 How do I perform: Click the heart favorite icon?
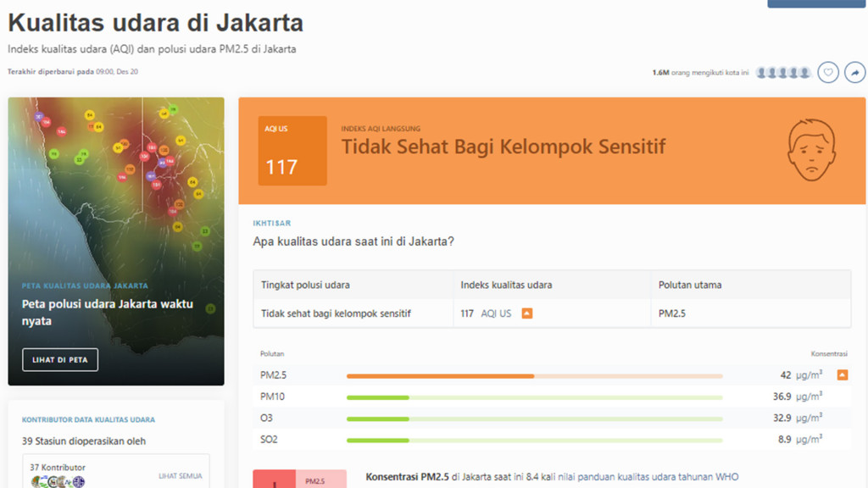(x=828, y=73)
